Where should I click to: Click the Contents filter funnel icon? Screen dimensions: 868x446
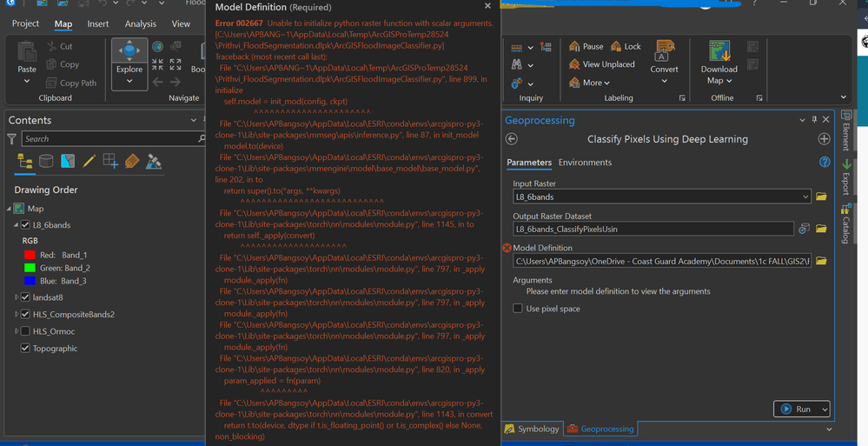[x=11, y=139]
